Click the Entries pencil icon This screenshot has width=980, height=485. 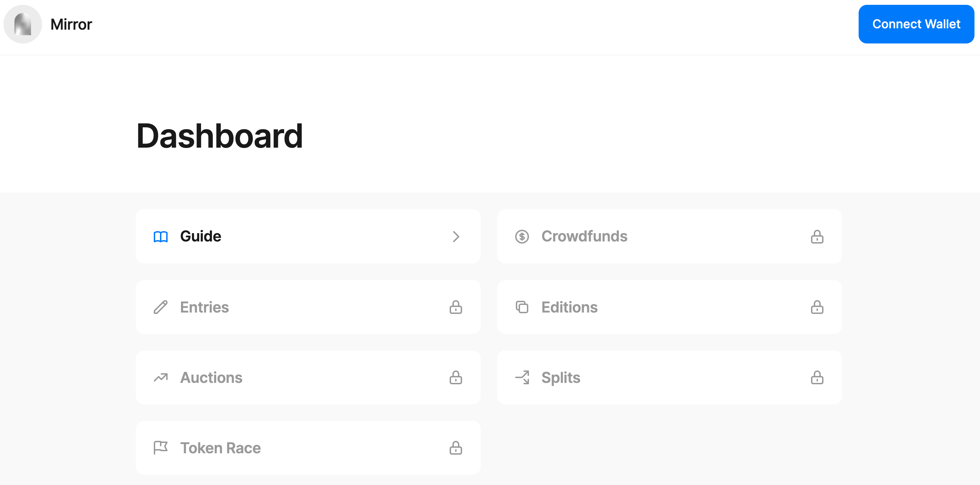click(x=161, y=307)
